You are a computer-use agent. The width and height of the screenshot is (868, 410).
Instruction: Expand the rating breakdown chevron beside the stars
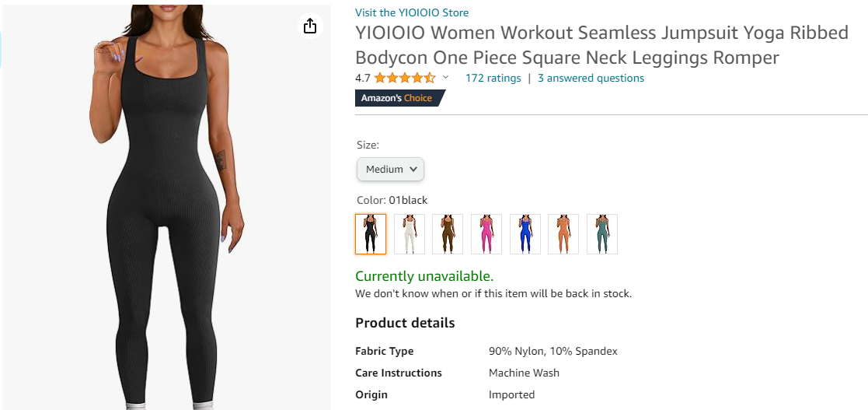coord(445,78)
